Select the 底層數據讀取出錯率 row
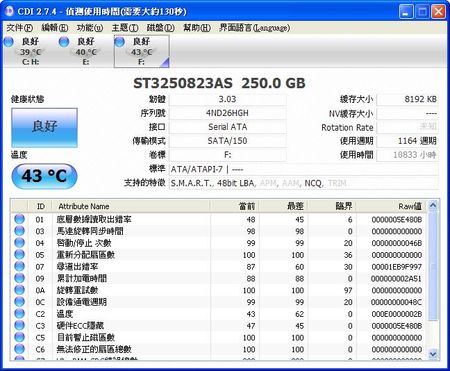The width and height of the screenshot is (450, 371). tap(219, 219)
